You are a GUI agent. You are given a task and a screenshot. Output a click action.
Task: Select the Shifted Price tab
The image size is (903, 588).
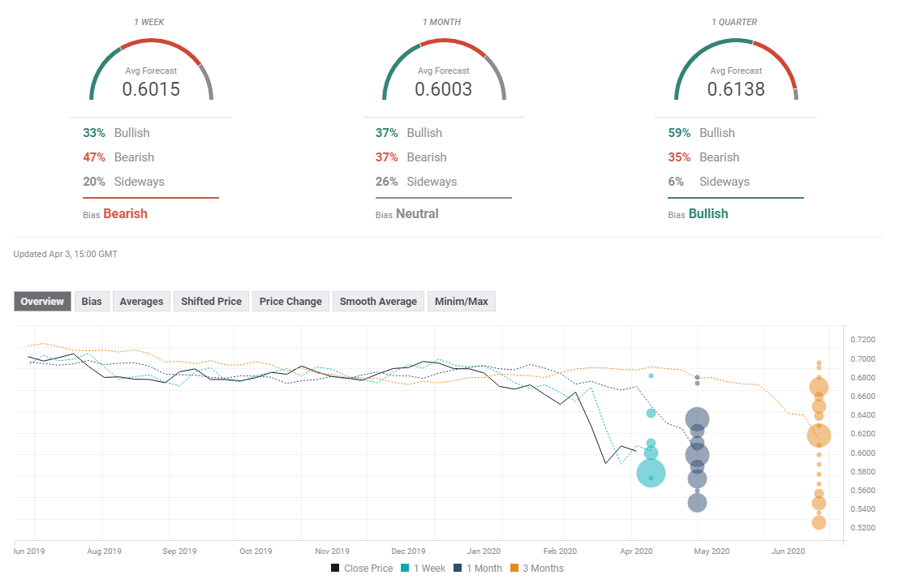[x=211, y=301]
